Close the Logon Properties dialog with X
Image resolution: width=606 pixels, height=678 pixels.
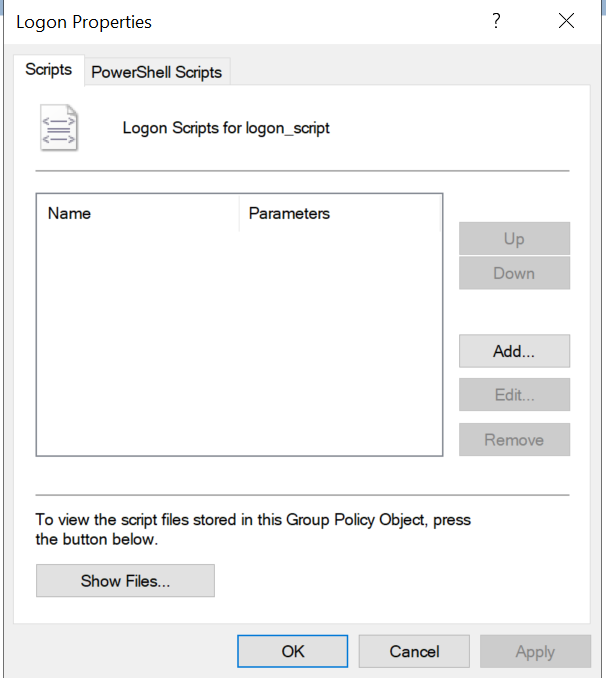pos(567,21)
